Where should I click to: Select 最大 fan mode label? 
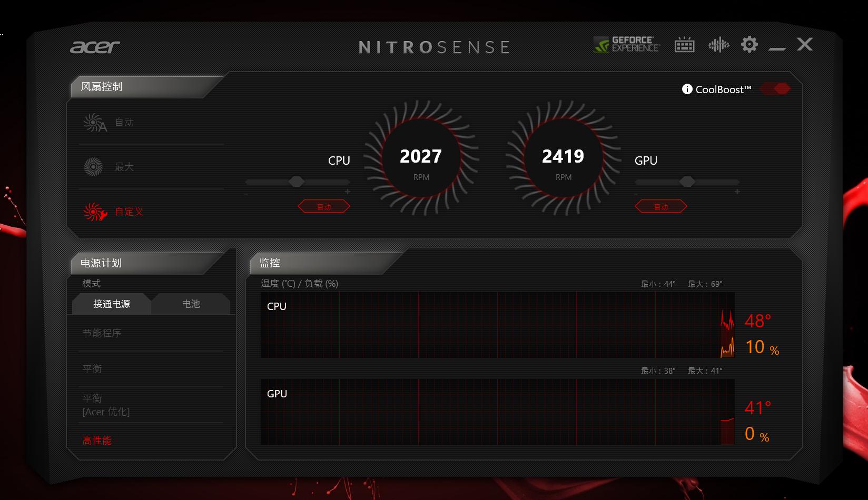pos(124,167)
